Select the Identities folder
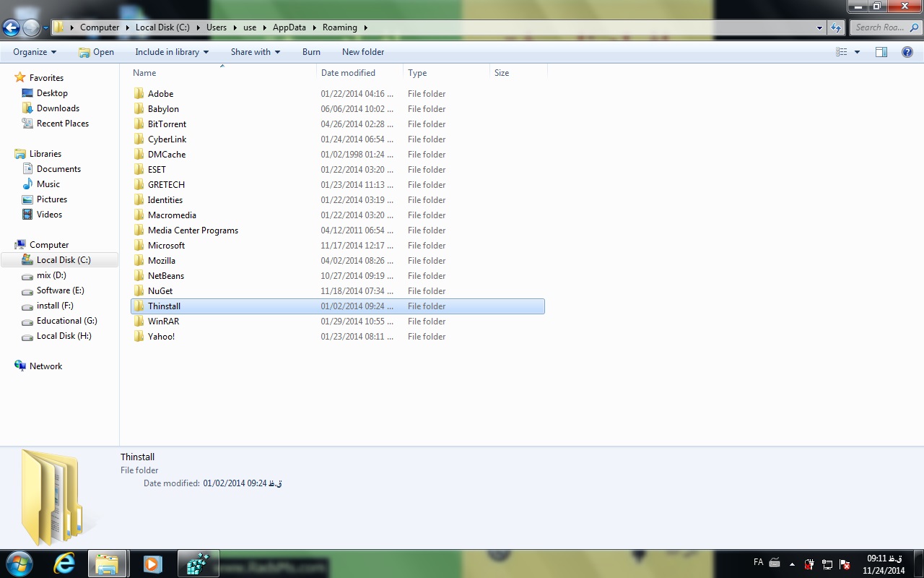The height and width of the screenshot is (578, 924). [338, 200]
